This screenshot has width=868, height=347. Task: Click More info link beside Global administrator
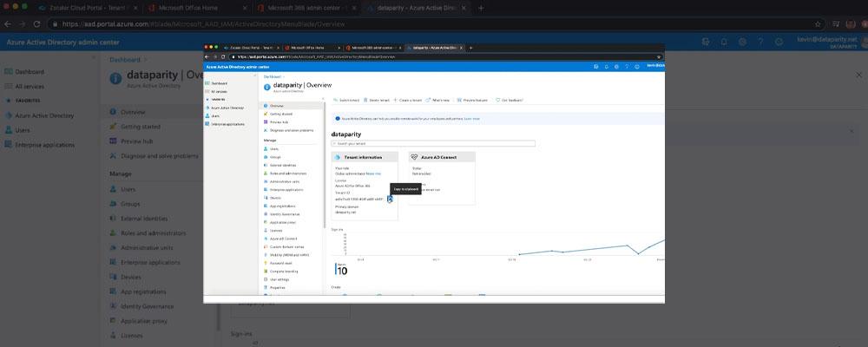(x=373, y=173)
